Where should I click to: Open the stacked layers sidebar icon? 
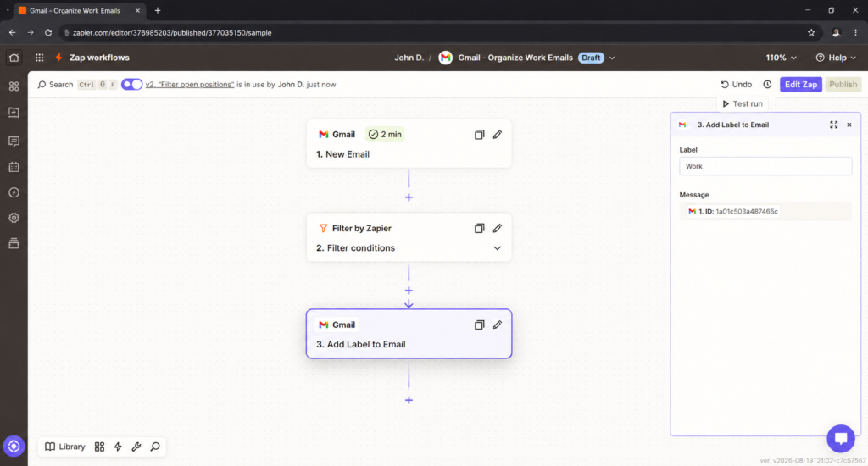point(14,243)
